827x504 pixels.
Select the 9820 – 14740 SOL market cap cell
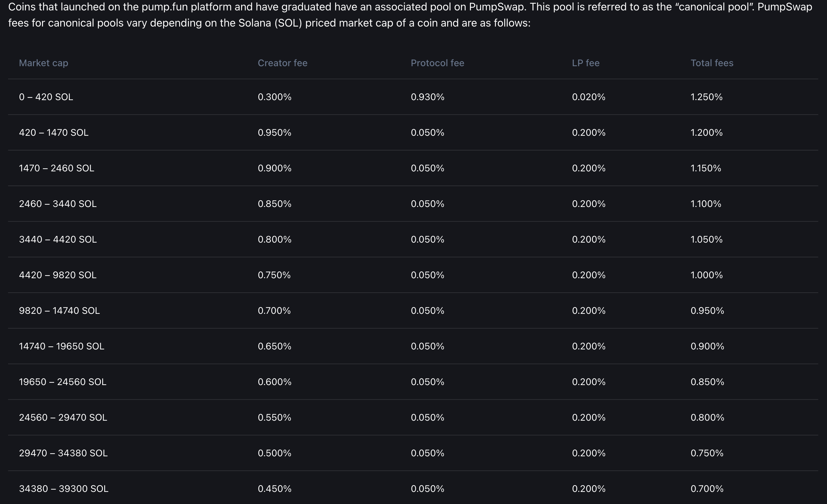coord(60,311)
